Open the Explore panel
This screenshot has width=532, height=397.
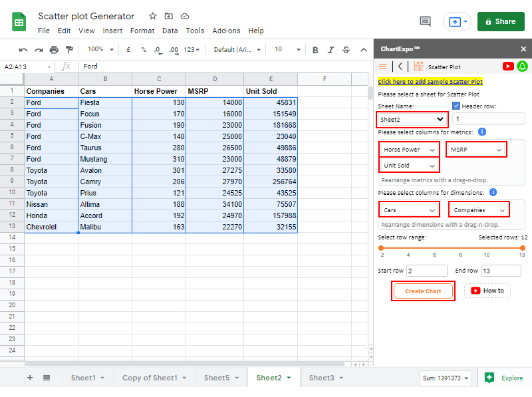pyautogui.click(x=504, y=378)
